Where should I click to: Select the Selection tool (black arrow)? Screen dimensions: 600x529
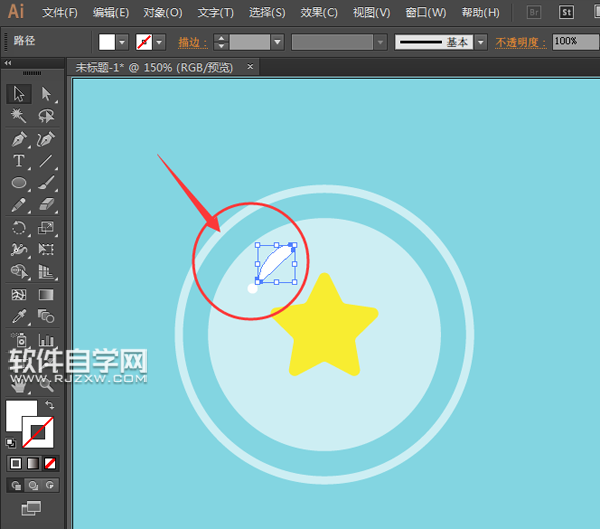18,94
